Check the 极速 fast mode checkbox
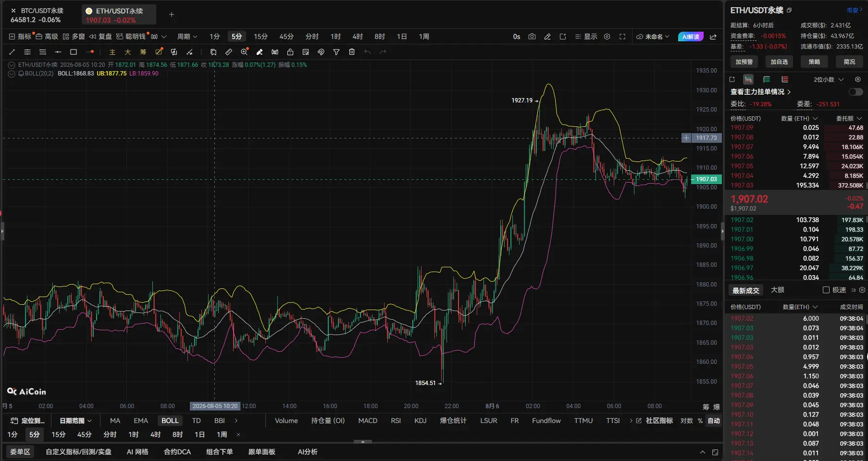This screenshot has width=868, height=461. pos(826,290)
